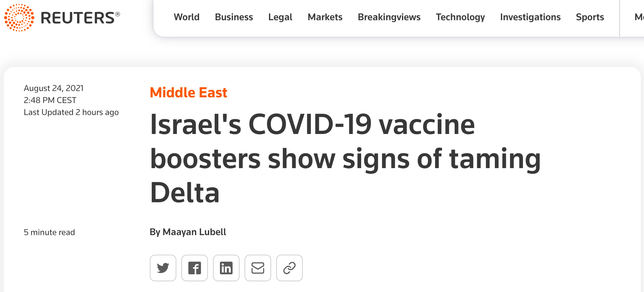Share article on Facebook
The height and width of the screenshot is (292, 644).
195,268
